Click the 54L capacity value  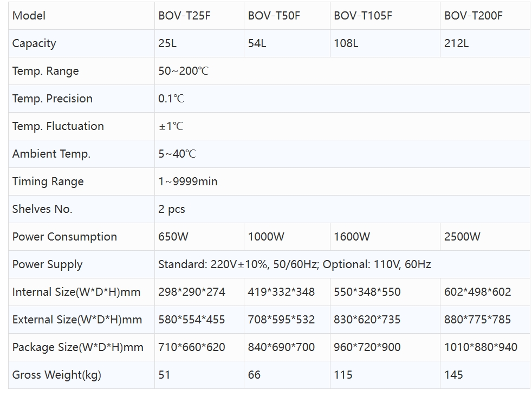point(257,43)
